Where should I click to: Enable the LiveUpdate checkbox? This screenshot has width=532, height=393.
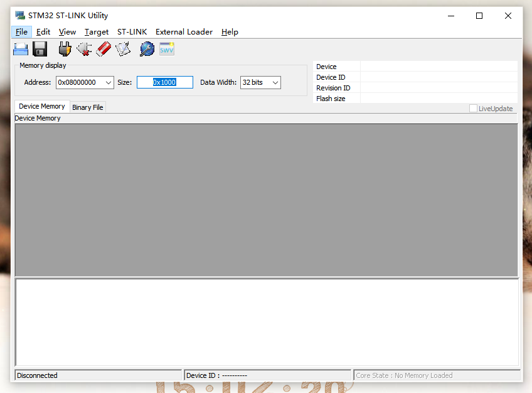472,108
